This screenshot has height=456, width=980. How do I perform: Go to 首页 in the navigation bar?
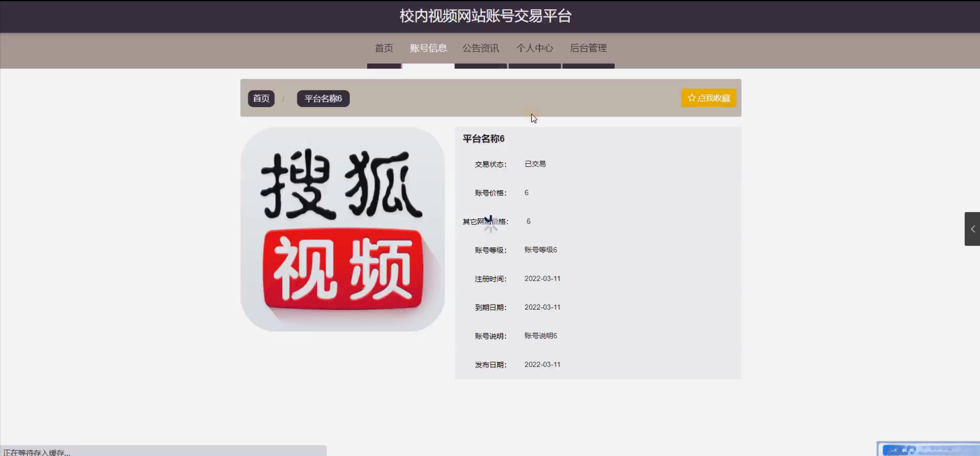pos(384,48)
